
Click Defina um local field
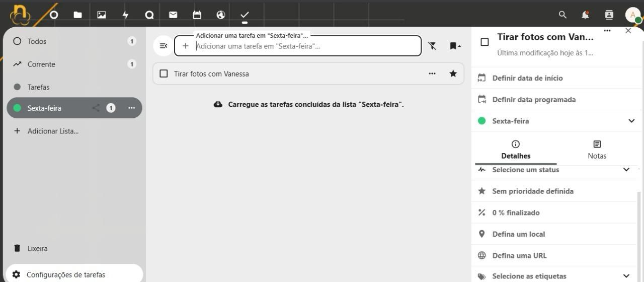tap(554, 234)
